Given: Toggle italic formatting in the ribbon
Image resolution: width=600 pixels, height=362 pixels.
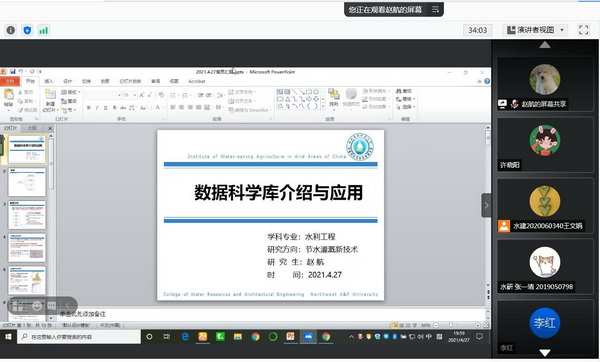Looking at the screenshot, I should click(97, 108).
